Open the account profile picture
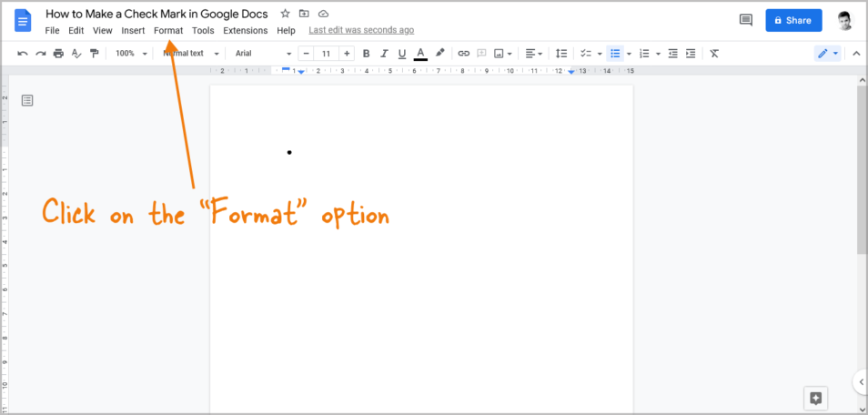The image size is (868, 415). point(844,21)
